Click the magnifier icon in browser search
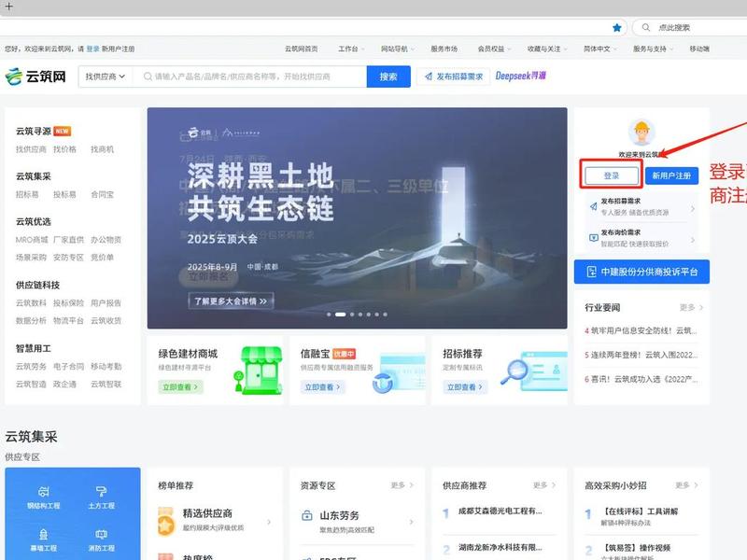 646,28
